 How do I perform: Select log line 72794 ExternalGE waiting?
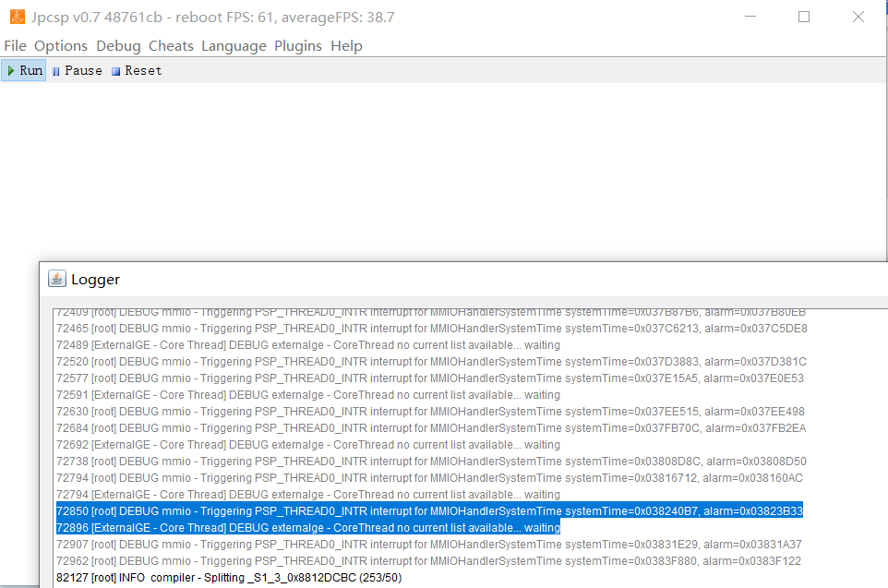pyautogui.click(x=308, y=495)
